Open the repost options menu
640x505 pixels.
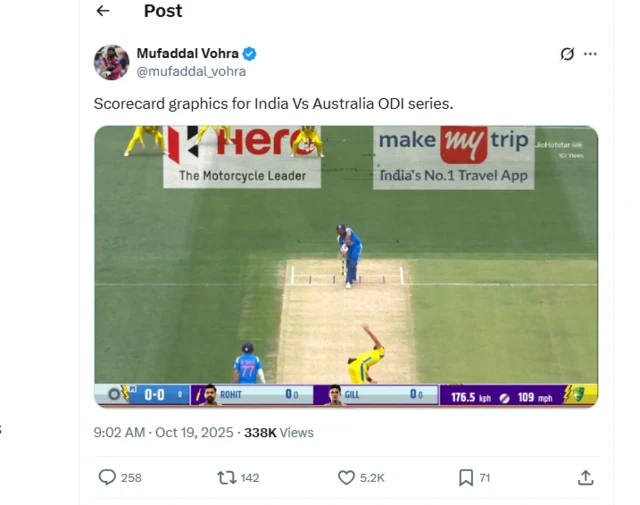click(227, 478)
